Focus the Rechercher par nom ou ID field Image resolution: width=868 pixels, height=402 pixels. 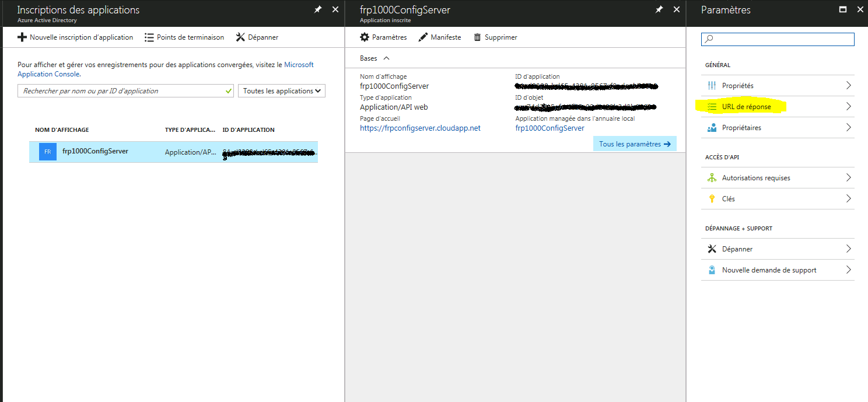pyautogui.click(x=126, y=91)
